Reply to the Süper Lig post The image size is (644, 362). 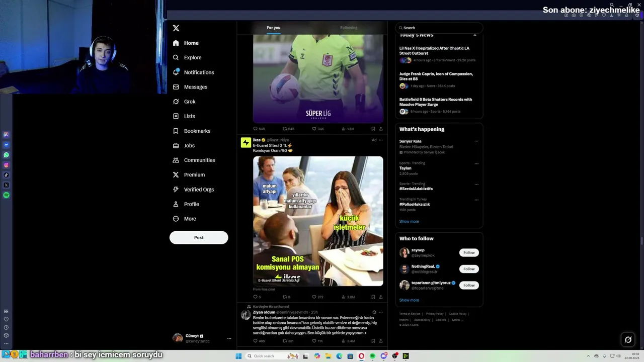[256, 129]
